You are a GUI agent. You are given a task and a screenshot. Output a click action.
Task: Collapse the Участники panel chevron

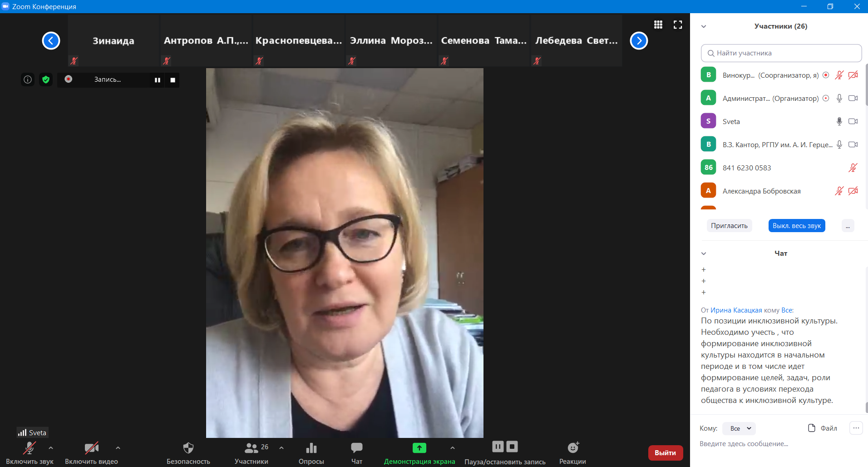click(704, 26)
